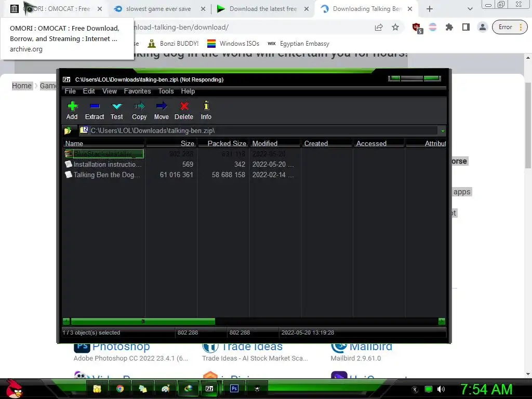Open the Extensions puzzle piece icon
The height and width of the screenshot is (399, 532).
click(x=449, y=27)
